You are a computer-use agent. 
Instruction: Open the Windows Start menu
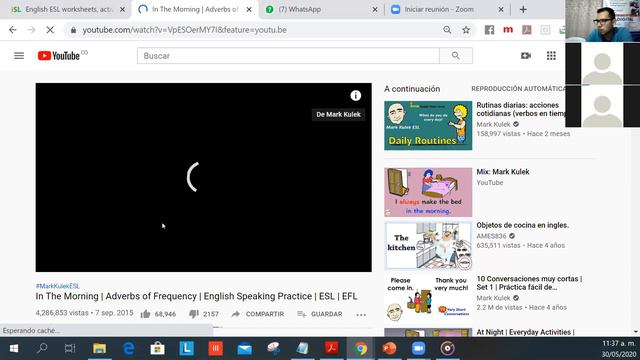14,348
